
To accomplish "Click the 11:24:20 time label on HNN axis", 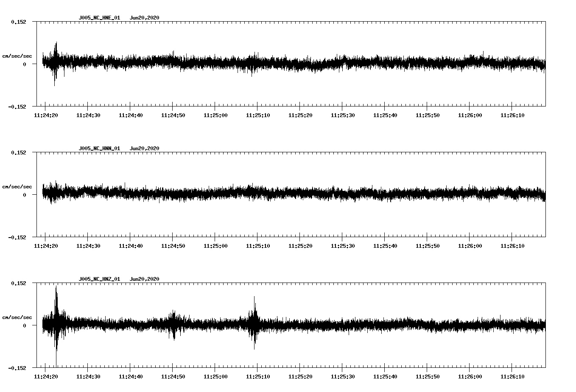I will tap(46, 246).
